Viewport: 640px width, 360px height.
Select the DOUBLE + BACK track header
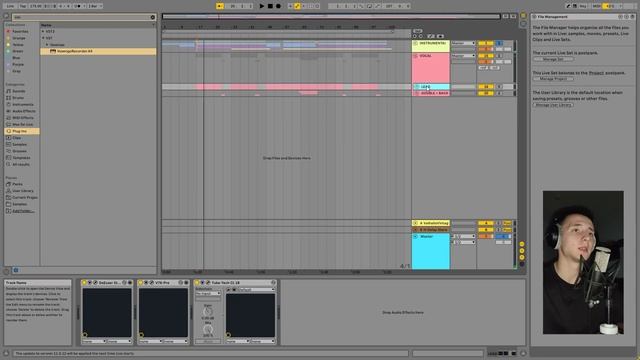click(x=431, y=93)
